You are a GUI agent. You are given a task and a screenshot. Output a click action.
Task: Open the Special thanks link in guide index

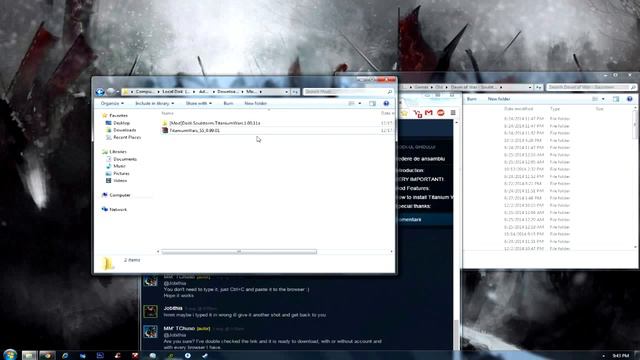[413, 206]
